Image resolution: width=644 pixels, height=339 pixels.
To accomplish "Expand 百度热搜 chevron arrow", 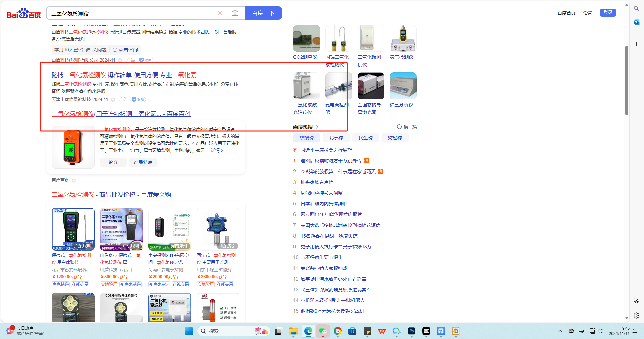I will pos(317,127).
